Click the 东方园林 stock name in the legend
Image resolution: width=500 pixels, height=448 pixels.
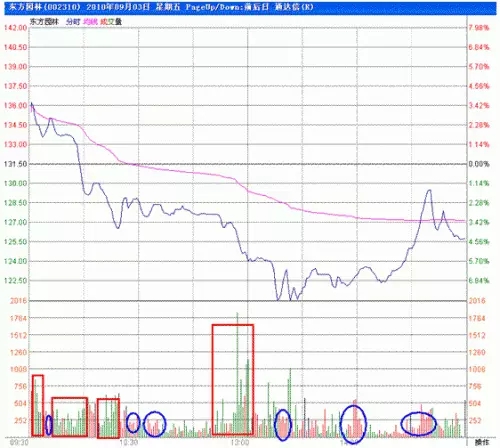[44, 22]
